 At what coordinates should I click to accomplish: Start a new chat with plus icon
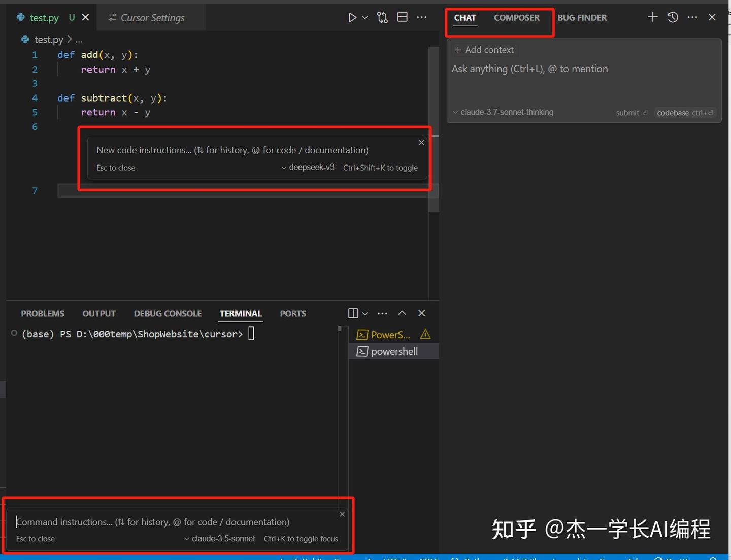pos(652,17)
